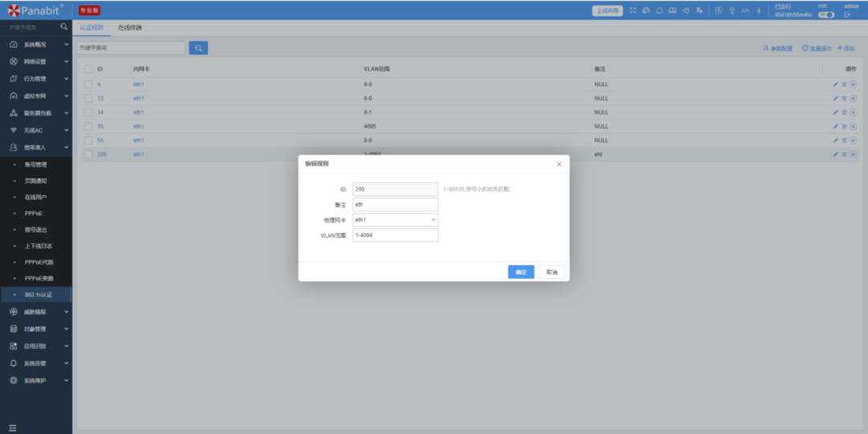Switch to the 在线终端 tab
The width and height of the screenshot is (868, 434).
pyautogui.click(x=129, y=27)
